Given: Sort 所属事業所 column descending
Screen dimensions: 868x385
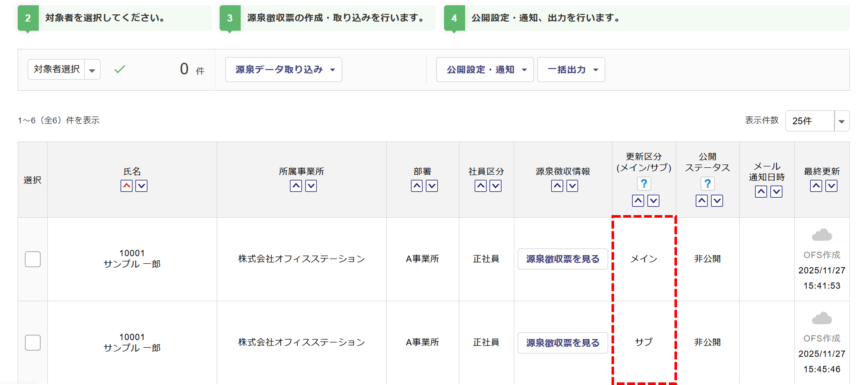Looking at the screenshot, I should pyautogui.click(x=311, y=186).
